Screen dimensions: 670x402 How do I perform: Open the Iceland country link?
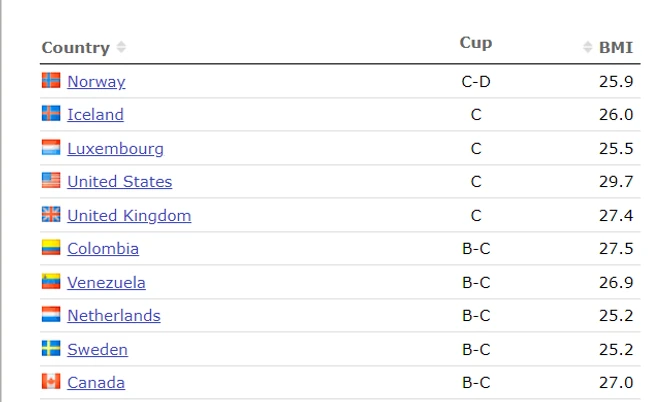pos(95,115)
